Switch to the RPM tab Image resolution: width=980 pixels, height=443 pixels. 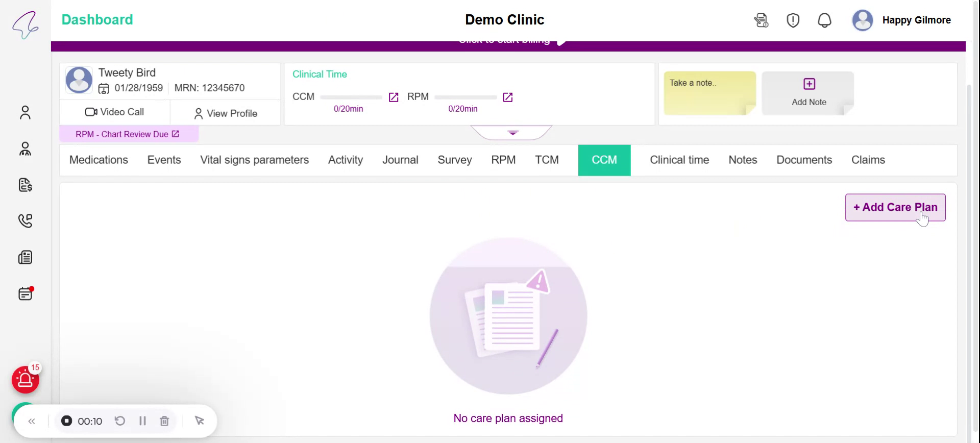click(x=503, y=160)
